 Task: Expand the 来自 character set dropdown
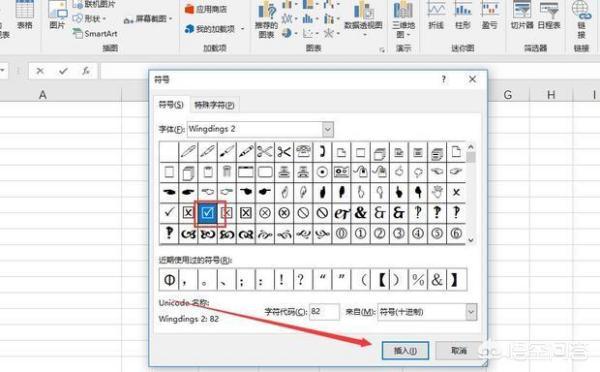471,312
